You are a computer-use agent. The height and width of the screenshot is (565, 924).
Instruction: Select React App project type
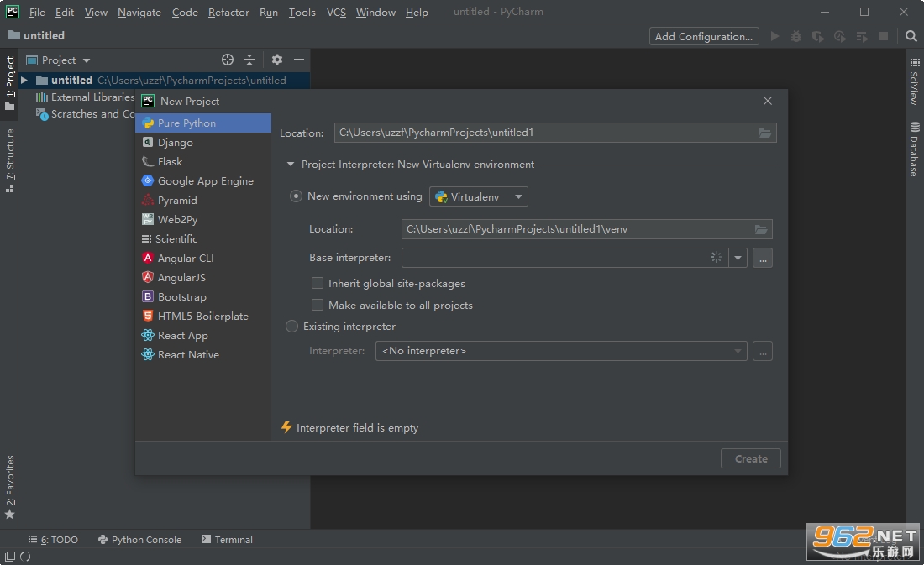203,335
